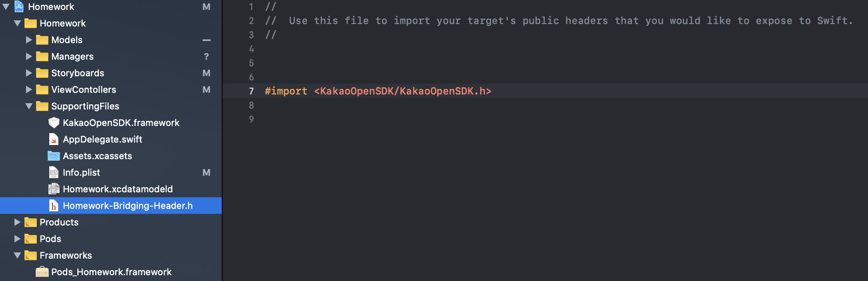Click the Homework-Bridging-Header.h header icon
868x281 pixels.
54,206
